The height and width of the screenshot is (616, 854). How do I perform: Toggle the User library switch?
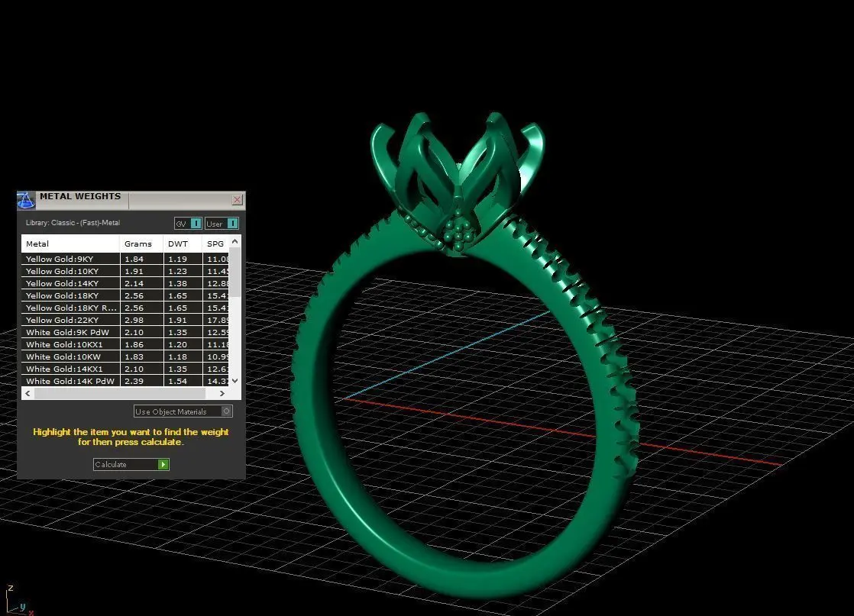pos(222,224)
